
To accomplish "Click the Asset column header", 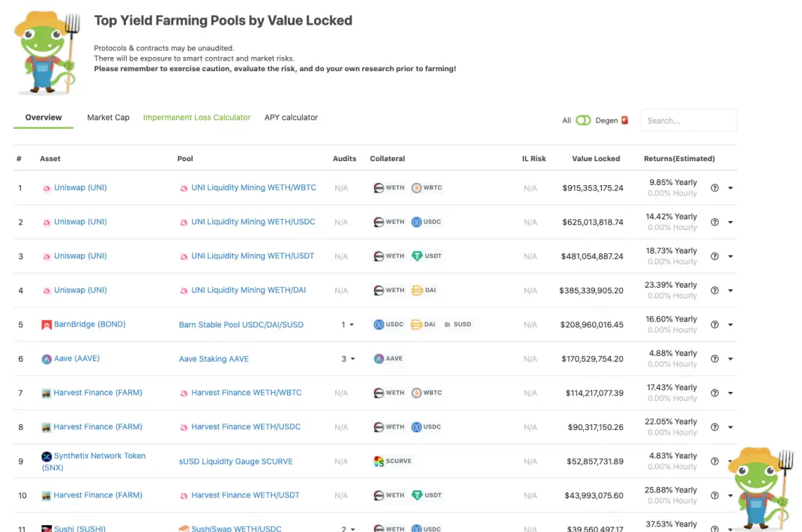I will [x=50, y=159].
